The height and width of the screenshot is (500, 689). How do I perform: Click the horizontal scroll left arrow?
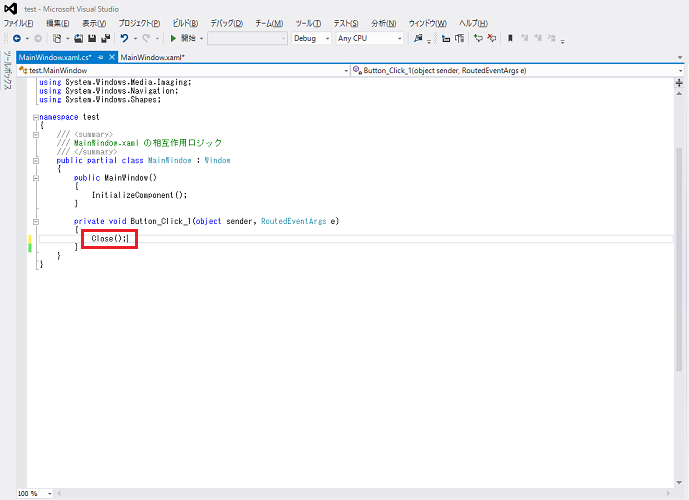59,493
